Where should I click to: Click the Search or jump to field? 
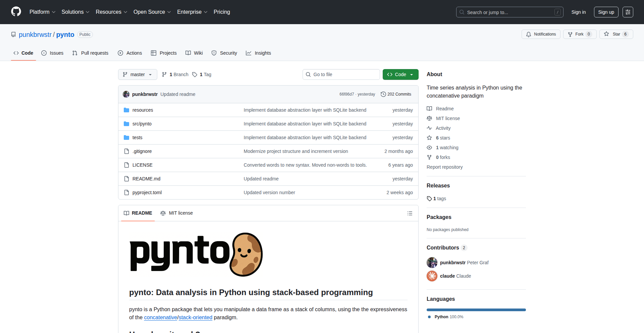click(x=509, y=12)
